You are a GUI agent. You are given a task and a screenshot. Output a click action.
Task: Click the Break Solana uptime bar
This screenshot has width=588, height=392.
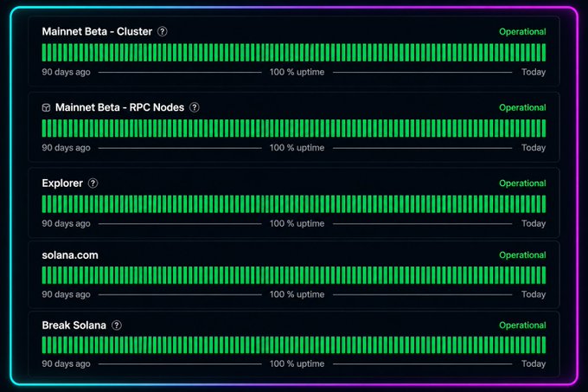(294, 345)
